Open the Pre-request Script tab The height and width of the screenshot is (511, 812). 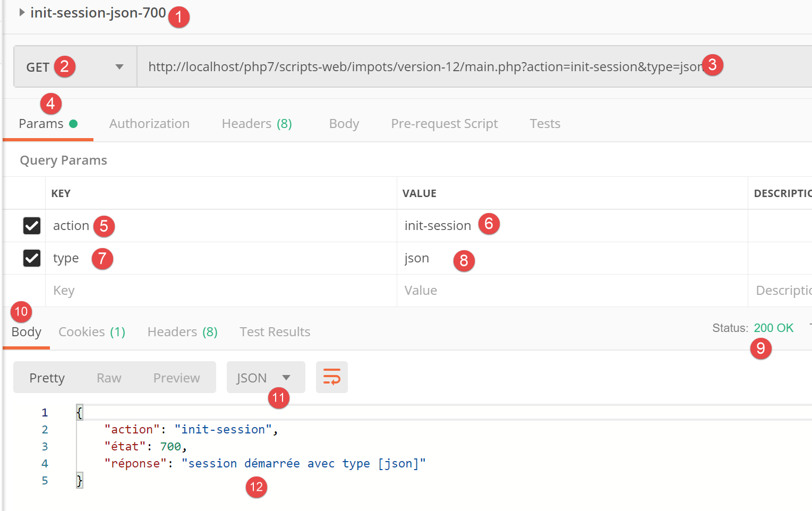click(444, 124)
